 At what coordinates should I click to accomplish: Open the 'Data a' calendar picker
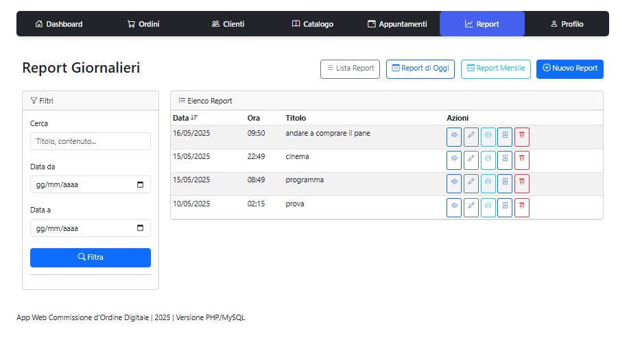(141, 229)
